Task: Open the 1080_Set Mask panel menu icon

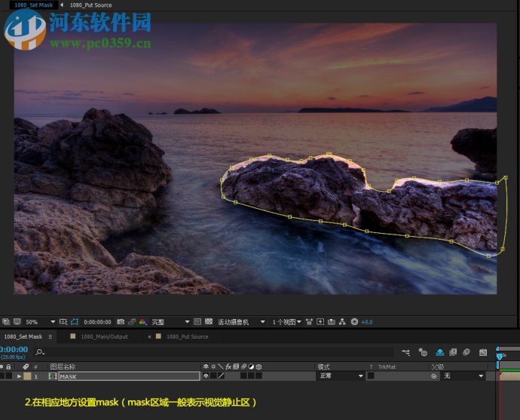Action: coord(50,336)
